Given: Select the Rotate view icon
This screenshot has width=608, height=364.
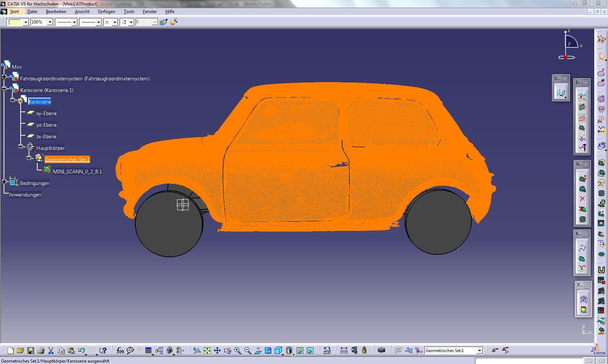Looking at the screenshot, I should click(227, 350).
